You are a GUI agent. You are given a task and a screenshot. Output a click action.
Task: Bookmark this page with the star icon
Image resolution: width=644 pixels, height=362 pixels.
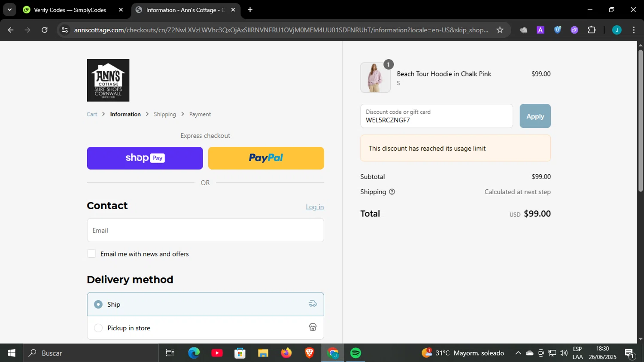500,30
